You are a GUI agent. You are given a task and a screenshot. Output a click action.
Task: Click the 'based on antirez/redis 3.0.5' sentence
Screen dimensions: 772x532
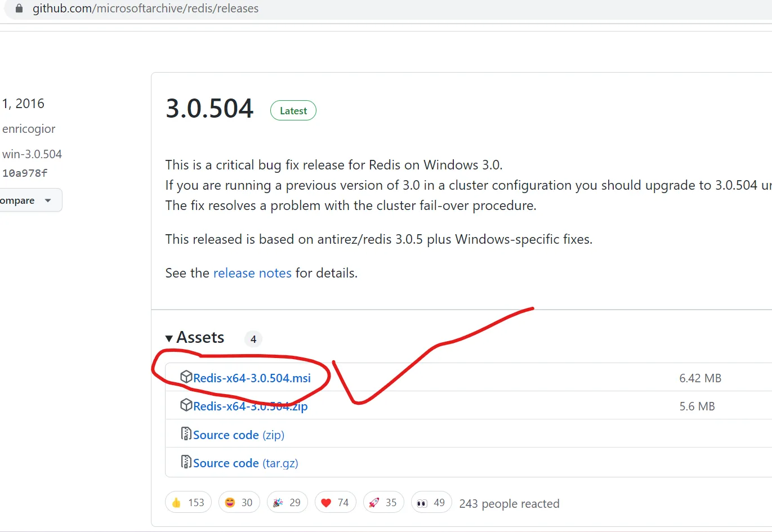379,239
